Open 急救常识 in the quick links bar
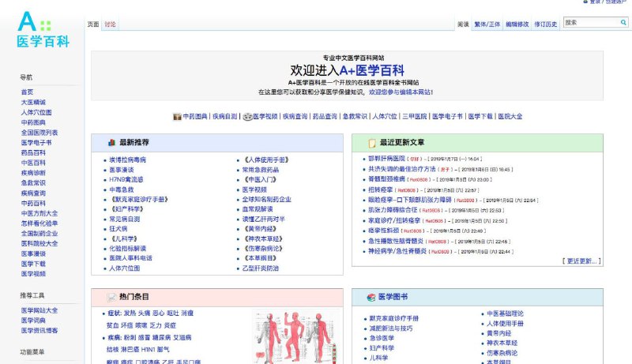This screenshot has height=364, width=632. click(x=355, y=116)
